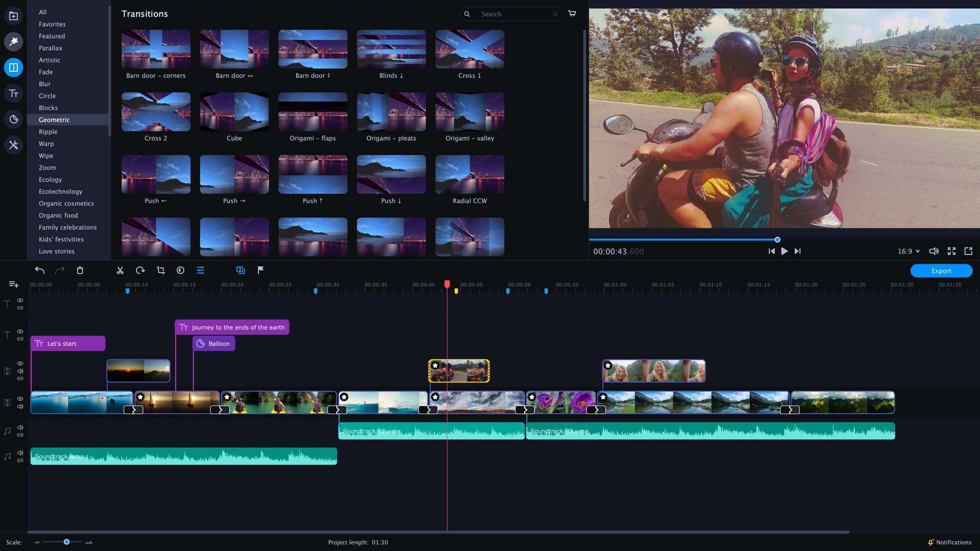Undo the last action
980x551 pixels.
tap(39, 270)
